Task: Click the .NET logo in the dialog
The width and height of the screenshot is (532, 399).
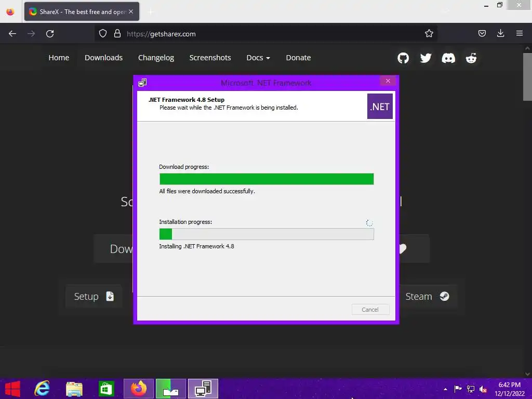Action: coord(380,106)
